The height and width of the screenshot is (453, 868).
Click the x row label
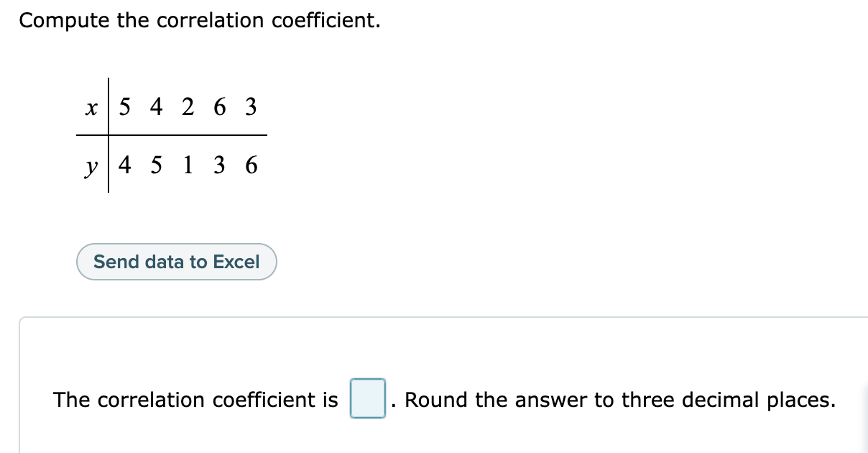coord(91,107)
